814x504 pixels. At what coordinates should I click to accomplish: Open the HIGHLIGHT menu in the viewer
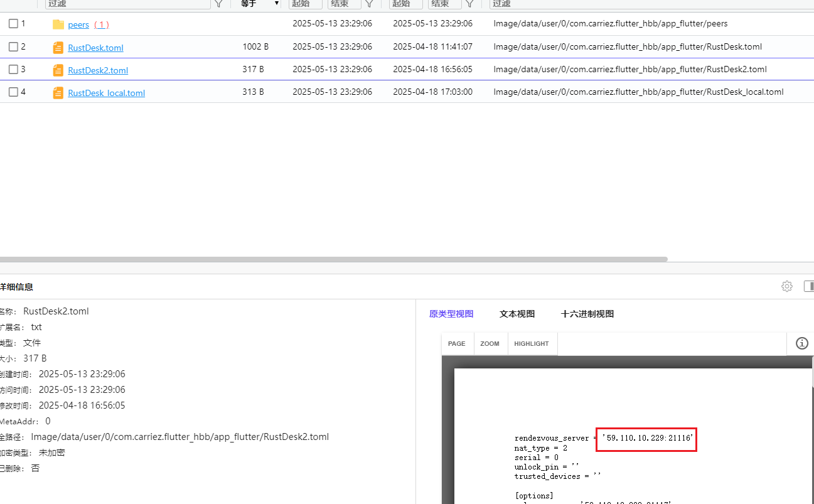pos(532,344)
